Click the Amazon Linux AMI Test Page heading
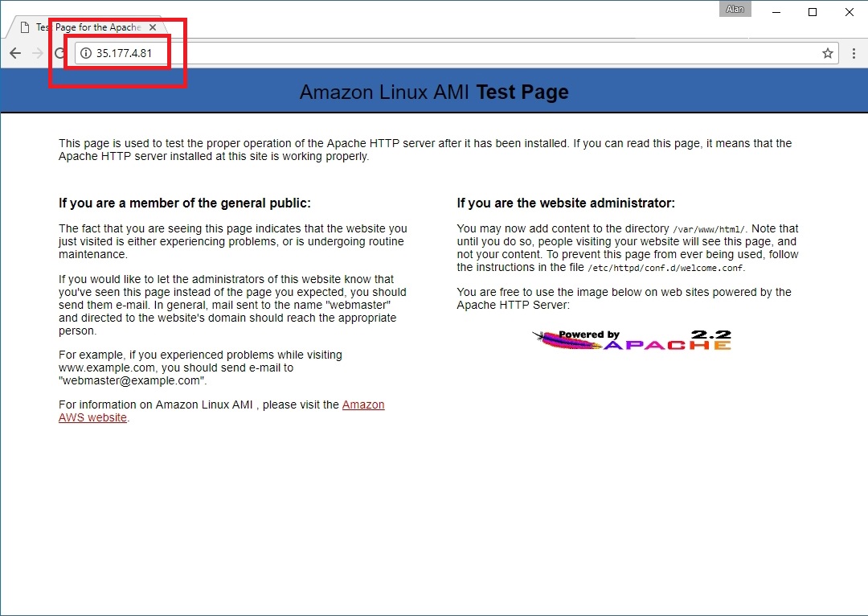This screenshot has width=868, height=616. point(434,92)
